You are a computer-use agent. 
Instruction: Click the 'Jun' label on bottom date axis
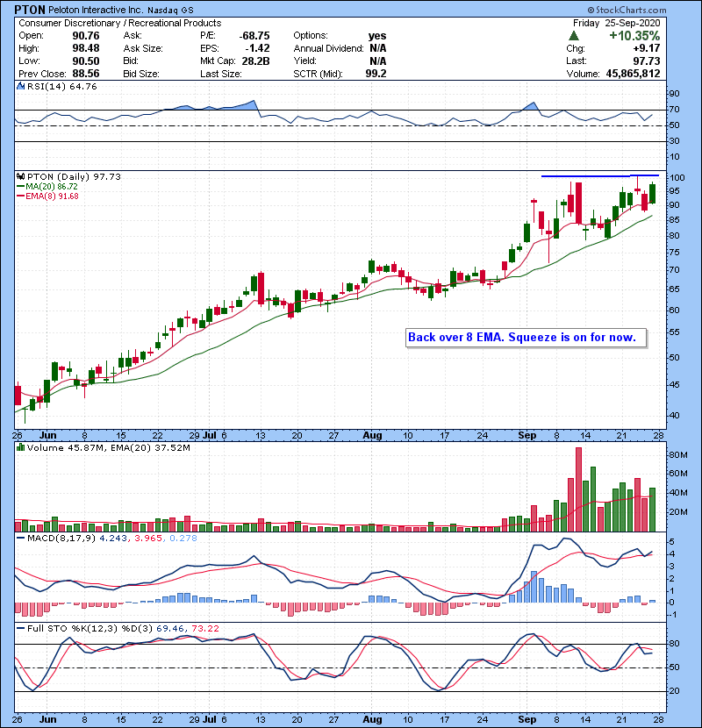[48, 719]
